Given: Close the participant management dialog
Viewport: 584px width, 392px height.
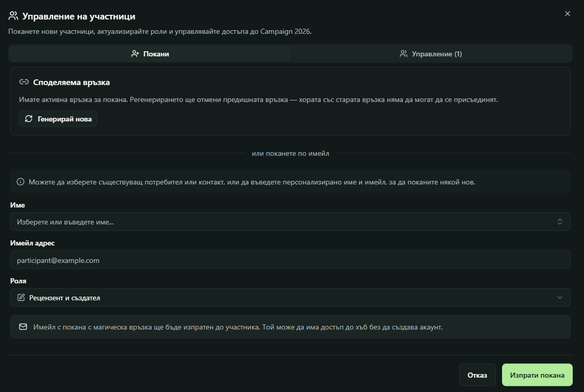Looking at the screenshot, I should [567, 14].
